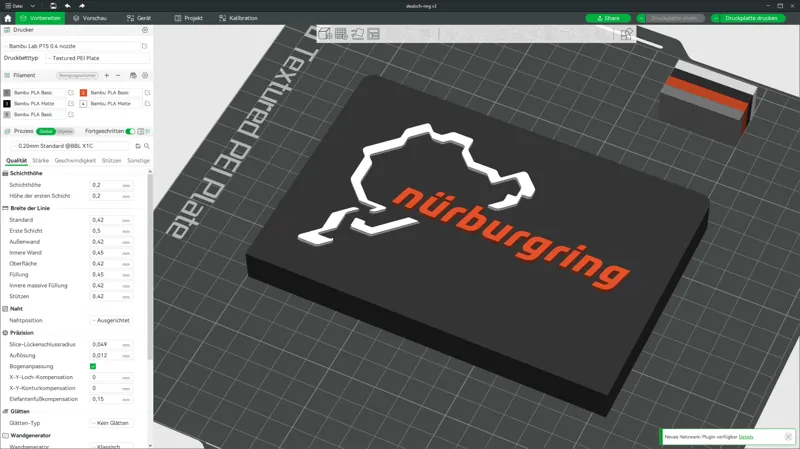Click filament 2 orange color swatch

(x=83, y=92)
